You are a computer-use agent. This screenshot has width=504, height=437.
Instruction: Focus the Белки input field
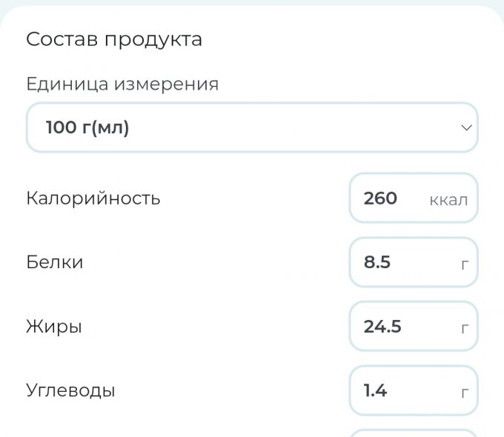[x=413, y=262]
